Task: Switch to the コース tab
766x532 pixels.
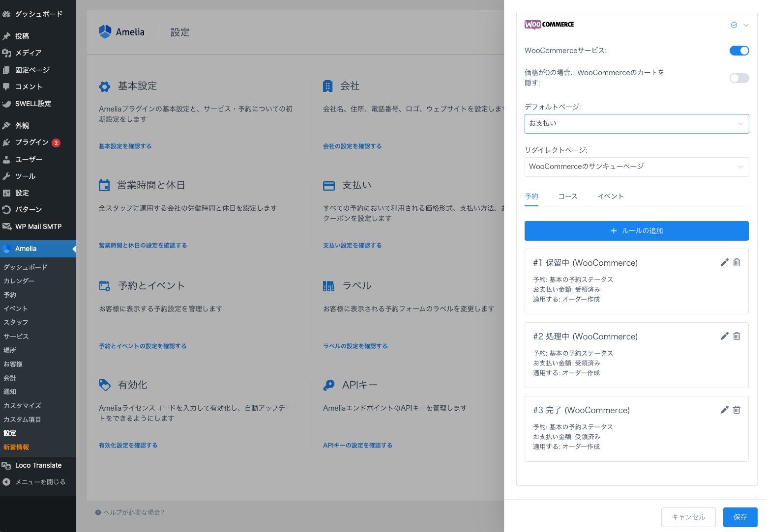Action: 567,196
